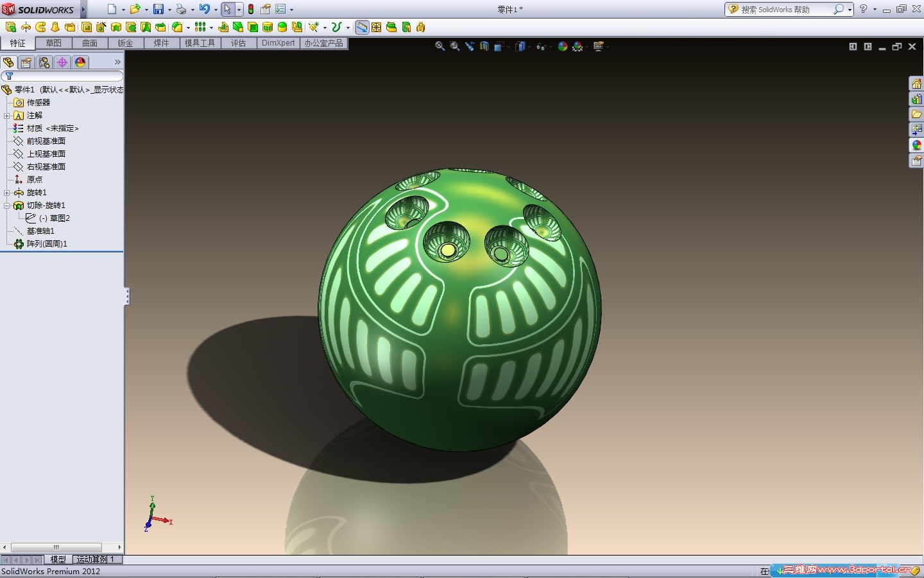Click the File Properties icon in top toolbar

(x=266, y=9)
